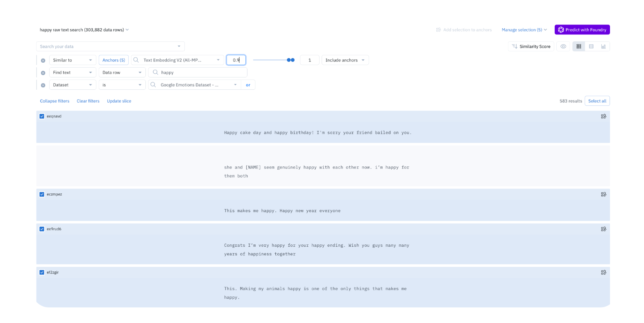Uncheck the eeqnavd row checkbox
Image resolution: width=644 pixels, height=323 pixels.
click(42, 116)
